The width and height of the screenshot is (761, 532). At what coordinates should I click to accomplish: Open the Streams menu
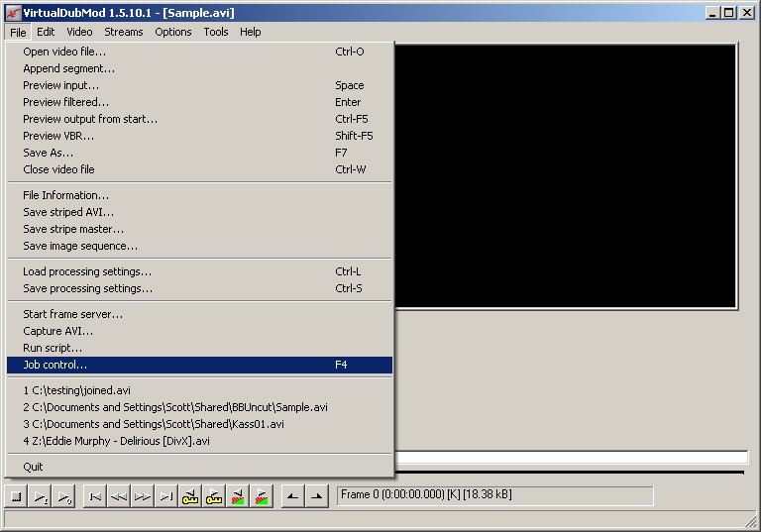(124, 32)
